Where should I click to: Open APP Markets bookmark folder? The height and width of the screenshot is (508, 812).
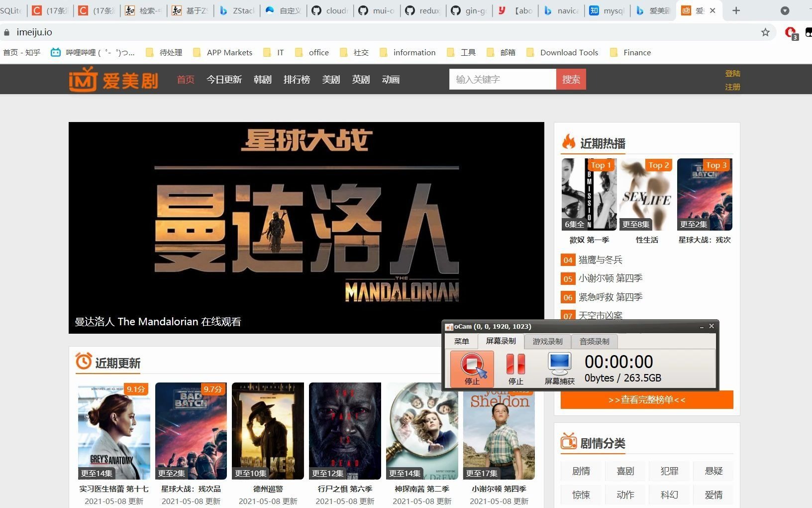222,52
